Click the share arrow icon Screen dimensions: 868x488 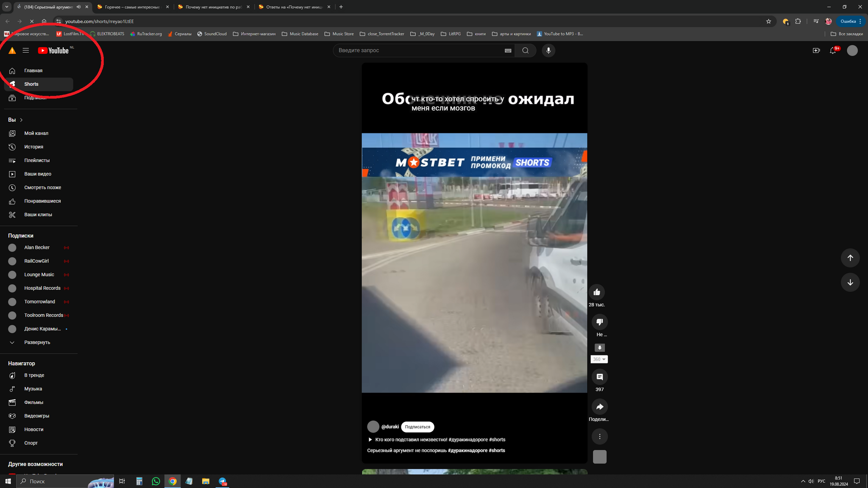pos(599,407)
